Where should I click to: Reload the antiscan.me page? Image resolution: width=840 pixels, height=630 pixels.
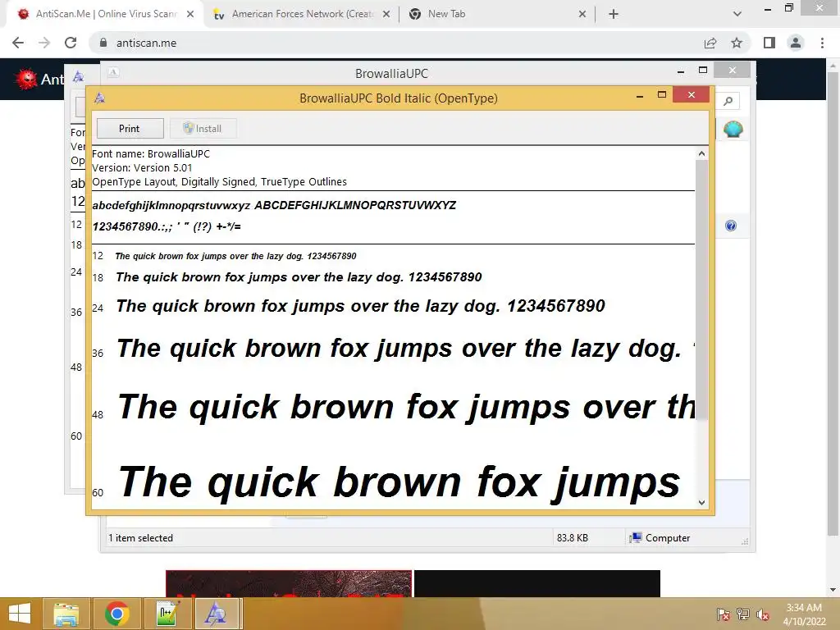[71, 43]
